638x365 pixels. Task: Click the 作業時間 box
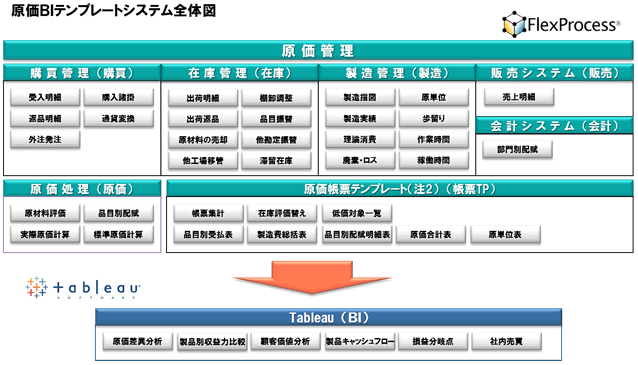(433, 140)
